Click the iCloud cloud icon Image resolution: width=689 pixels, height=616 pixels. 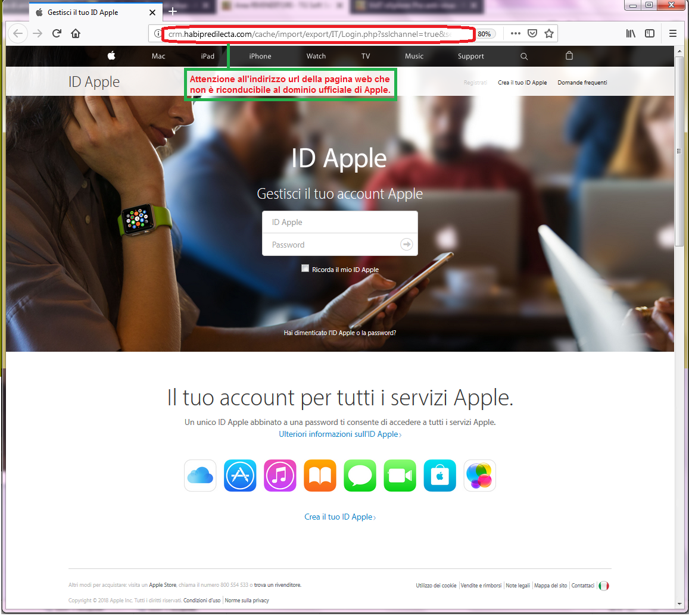pos(200,476)
